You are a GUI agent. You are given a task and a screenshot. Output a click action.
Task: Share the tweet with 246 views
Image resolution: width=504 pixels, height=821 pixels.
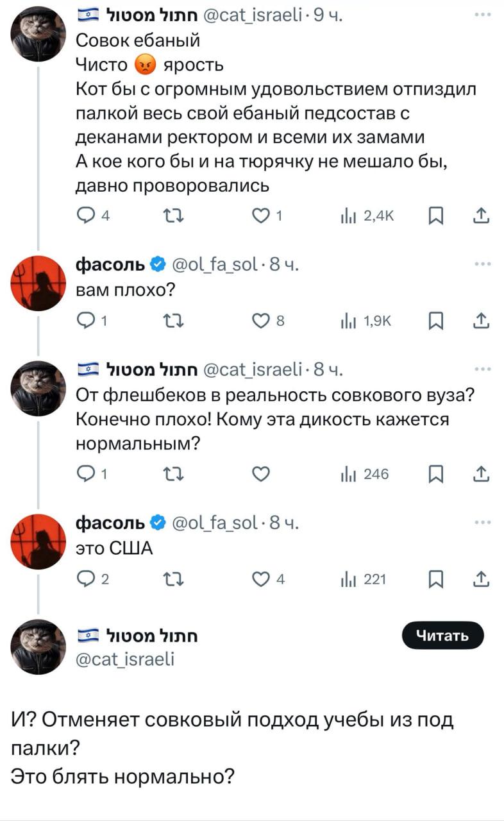[481, 474]
